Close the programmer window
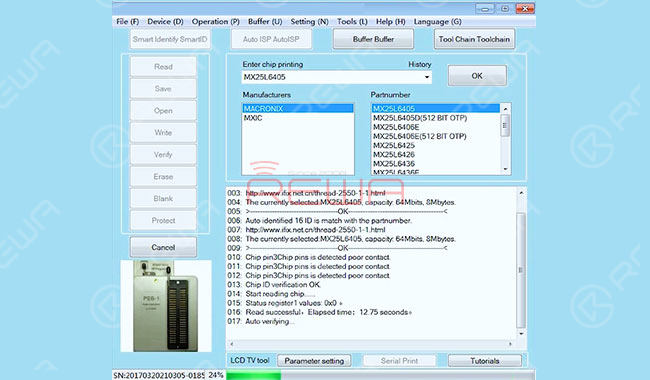650x380 pixels. pyautogui.click(x=525, y=8)
